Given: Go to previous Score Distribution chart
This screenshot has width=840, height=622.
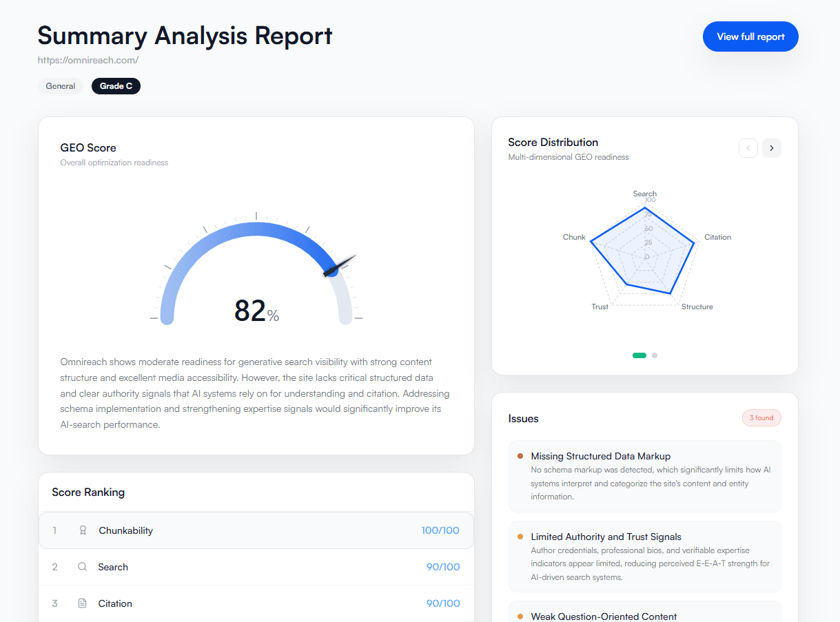Looking at the screenshot, I should pyautogui.click(x=748, y=148).
